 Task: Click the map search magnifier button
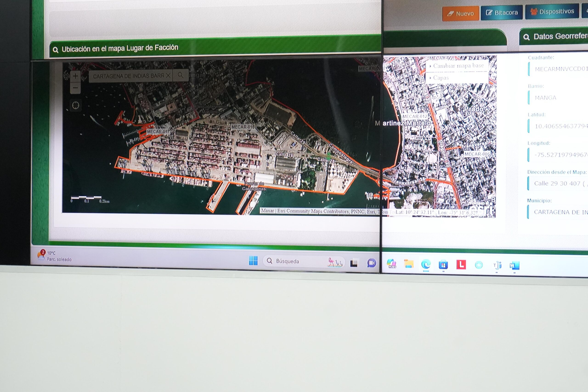point(180,75)
